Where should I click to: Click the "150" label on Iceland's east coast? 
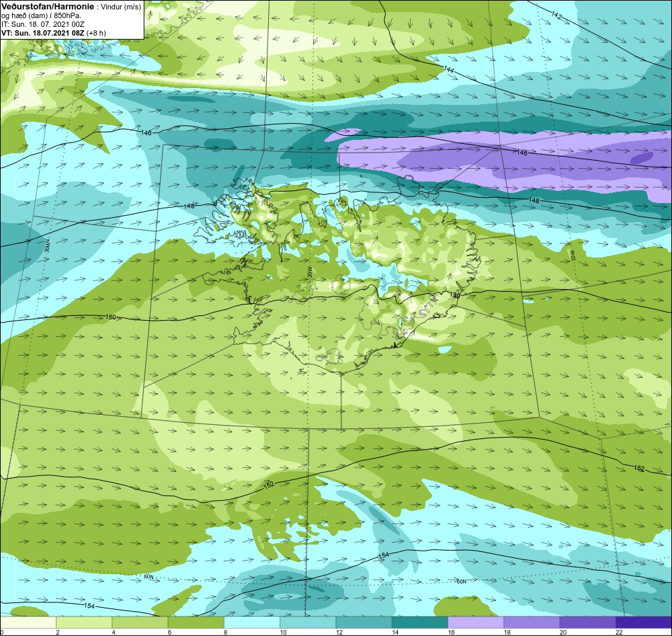point(455,296)
